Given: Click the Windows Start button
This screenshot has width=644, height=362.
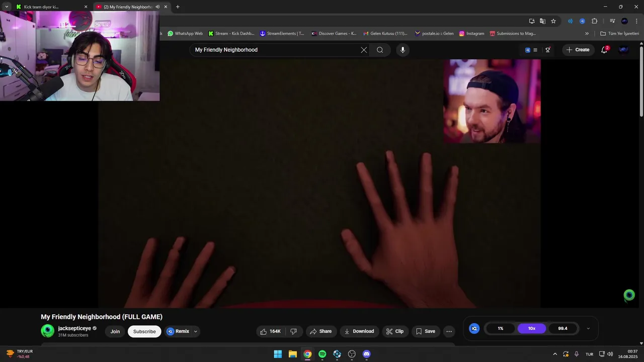Looking at the screenshot, I should [278, 354].
